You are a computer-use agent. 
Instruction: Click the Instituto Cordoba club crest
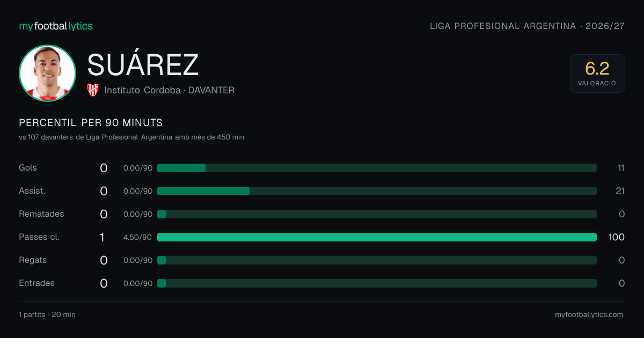[93, 90]
